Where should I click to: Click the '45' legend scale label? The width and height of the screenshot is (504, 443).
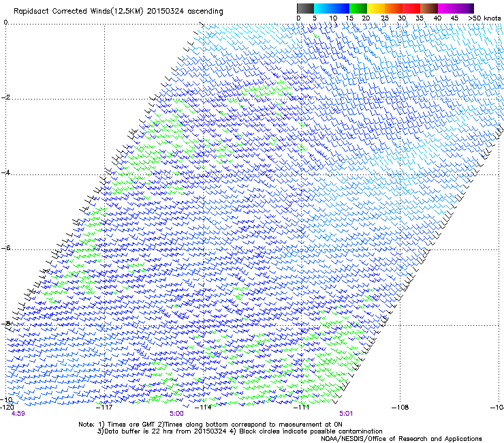coord(454,18)
